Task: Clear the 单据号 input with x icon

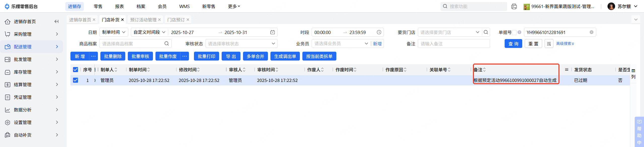Action: click(591, 32)
